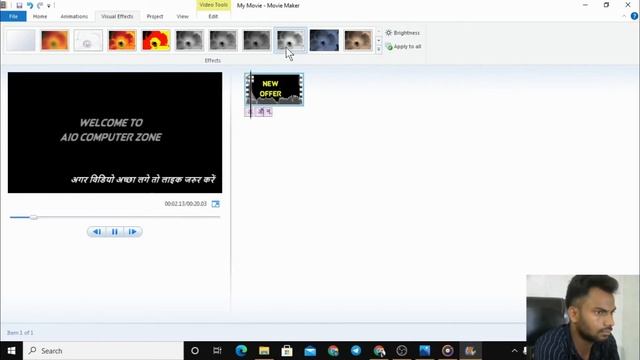Click the Redo arrow icon
The width and height of the screenshot is (640, 360).
point(40,5)
